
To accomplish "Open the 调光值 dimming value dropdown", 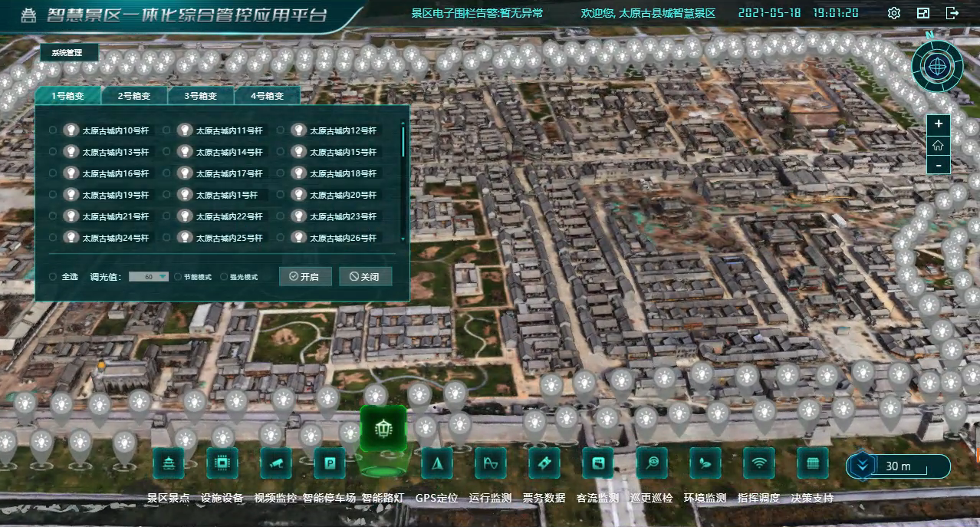I will click(149, 276).
